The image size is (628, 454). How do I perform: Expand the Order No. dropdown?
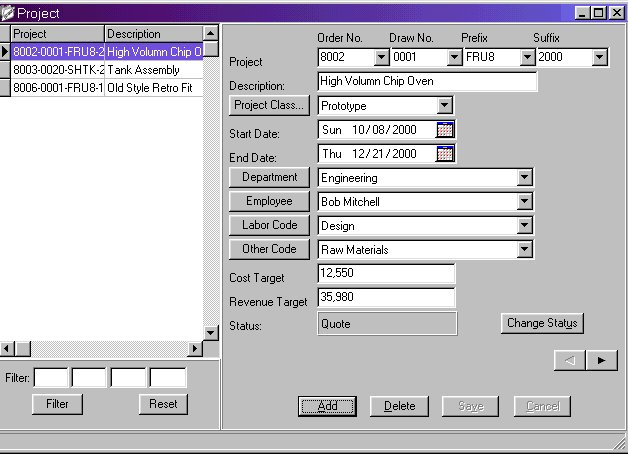click(x=382, y=57)
